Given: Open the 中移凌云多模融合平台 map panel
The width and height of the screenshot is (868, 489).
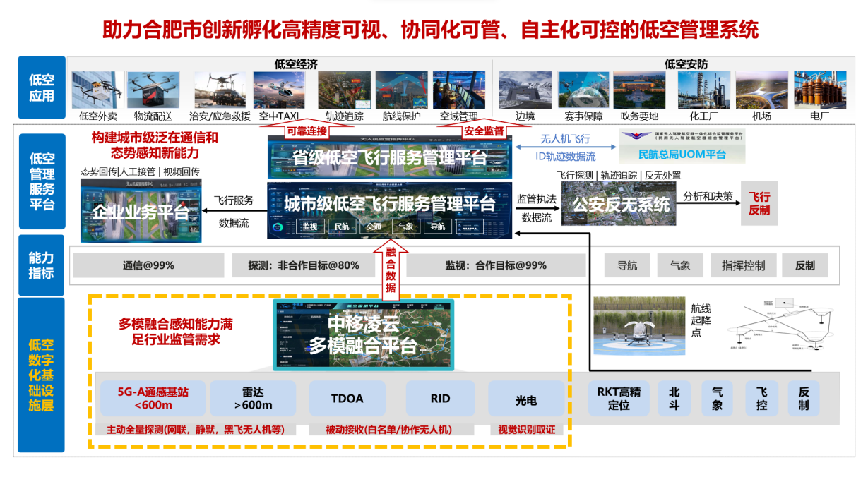Looking at the screenshot, I should click(363, 334).
